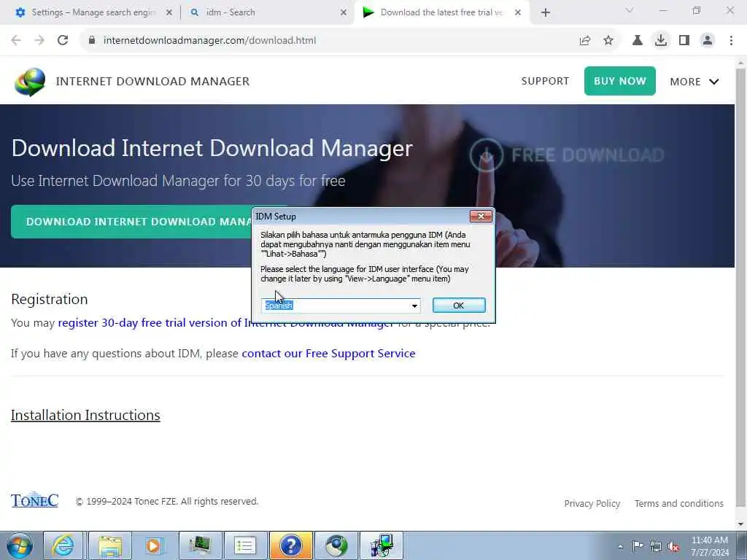The height and width of the screenshot is (560, 747).
Task: Close the Settings search engines tab
Action: 169,13
